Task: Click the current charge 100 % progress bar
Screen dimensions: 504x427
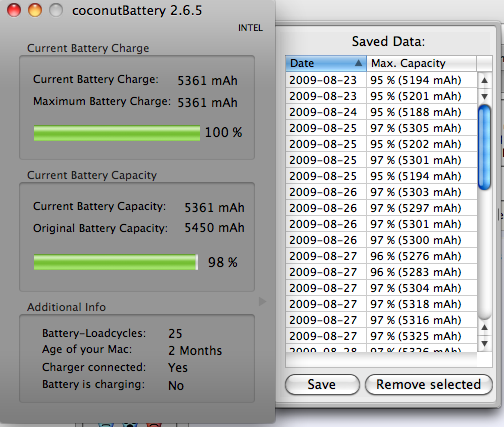Action: tap(117, 133)
